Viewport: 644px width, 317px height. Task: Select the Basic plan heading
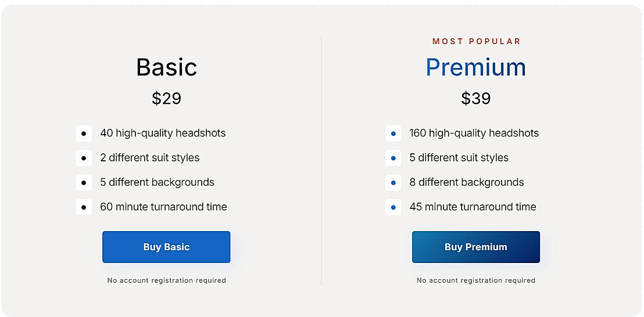click(166, 67)
